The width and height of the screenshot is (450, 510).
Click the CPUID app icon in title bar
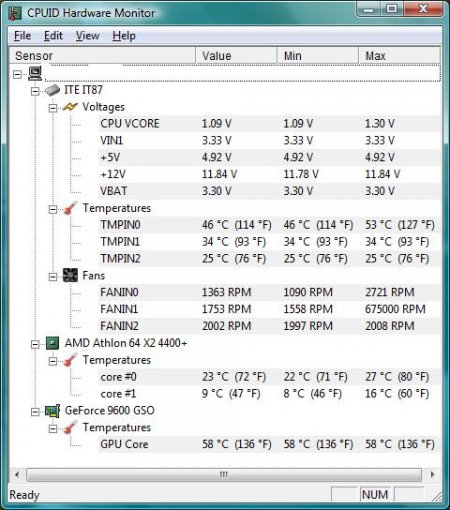pyautogui.click(x=15, y=13)
